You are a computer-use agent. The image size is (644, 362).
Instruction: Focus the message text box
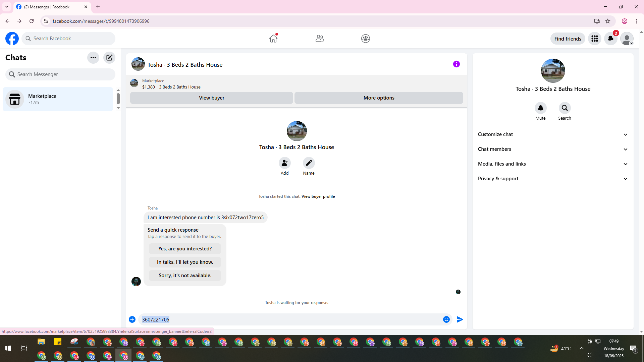[x=290, y=319]
